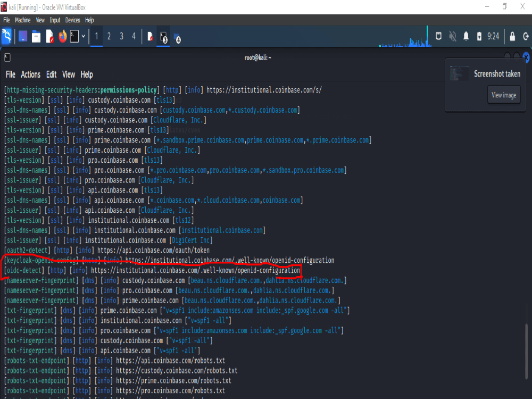Click https://institutional.coinbase.com/s/ URL

click(264, 90)
